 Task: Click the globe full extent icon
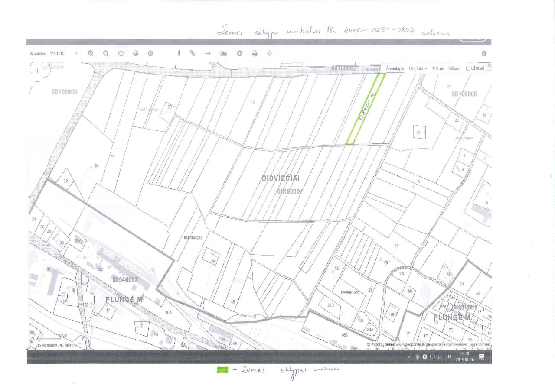click(x=136, y=53)
